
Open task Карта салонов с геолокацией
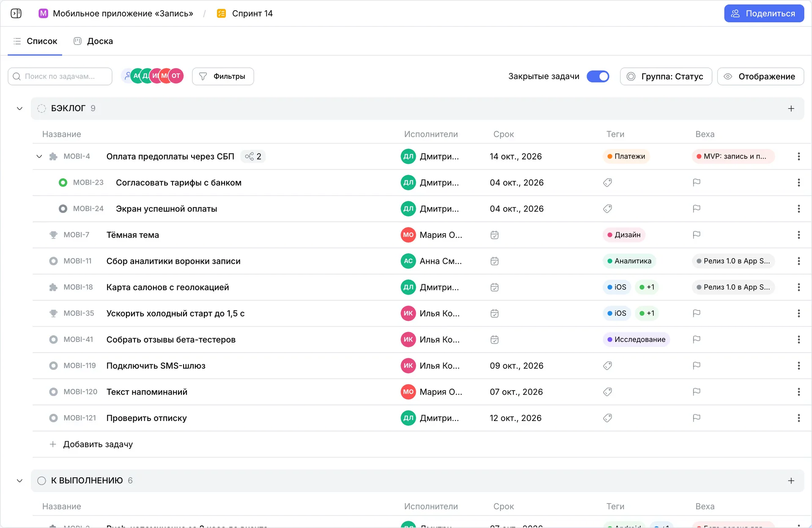(167, 287)
